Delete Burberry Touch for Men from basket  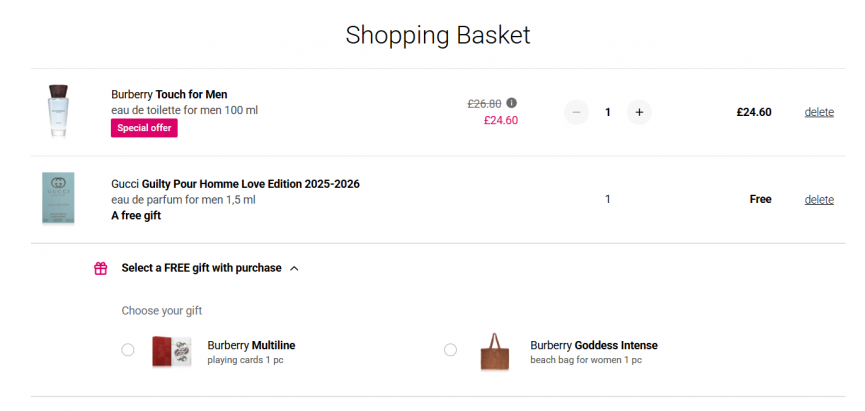[819, 112]
